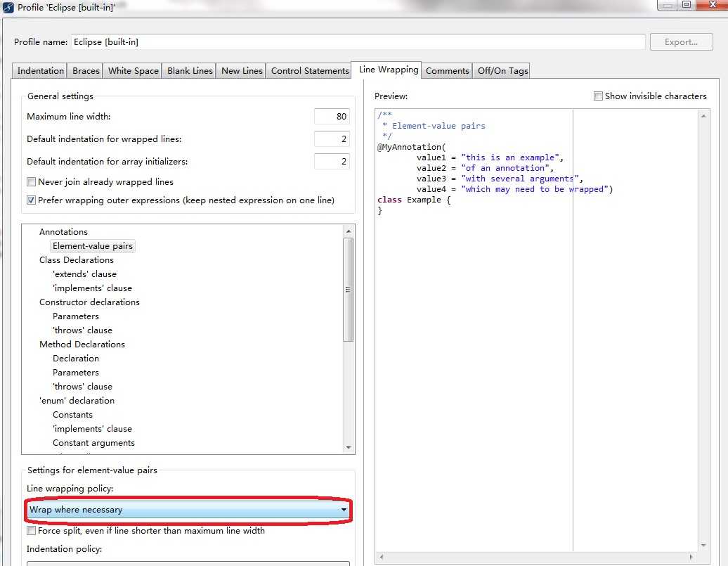The height and width of the screenshot is (566, 728).
Task: Enable Force split even if line shorter
Action: point(31,531)
